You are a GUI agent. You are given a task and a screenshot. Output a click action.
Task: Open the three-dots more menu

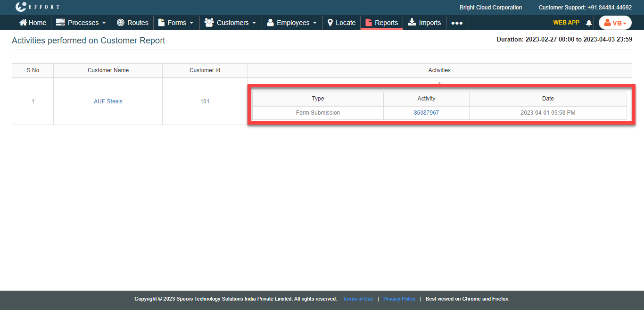[456, 23]
